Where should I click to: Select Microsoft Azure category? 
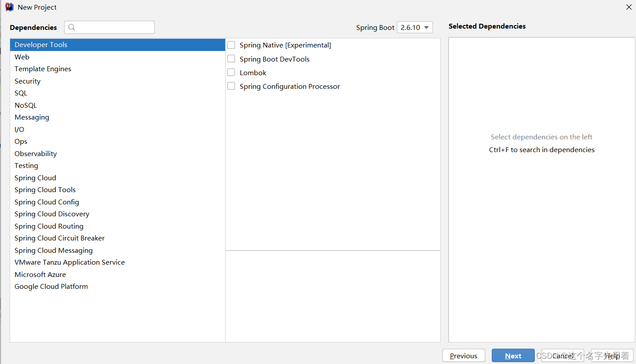click(x=117, y=274)
